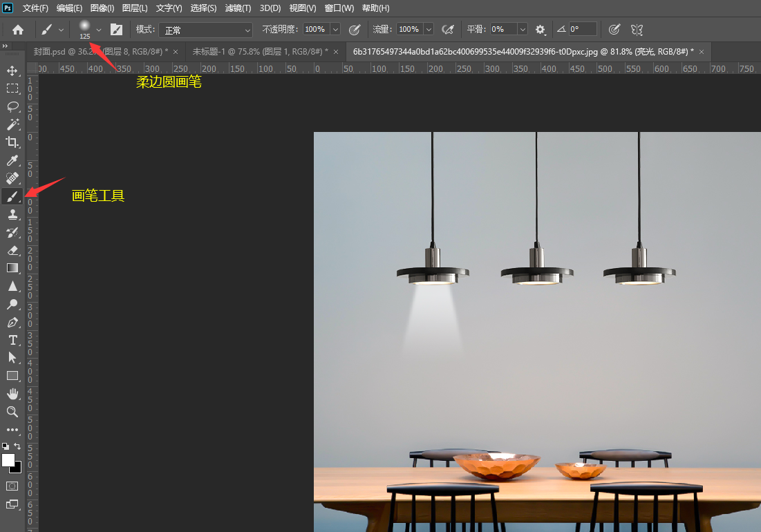Select the Crop tool
This screenshot has width=761, height=532.
point(12,142)
